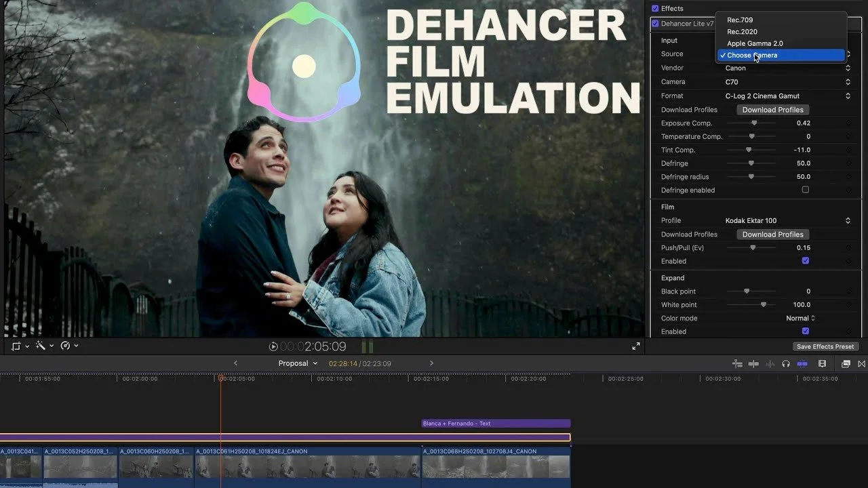The width and height of the screenshot is (868, 488).
Task: Click the play icon beside the timecode
Action: [x=273, y=346]
